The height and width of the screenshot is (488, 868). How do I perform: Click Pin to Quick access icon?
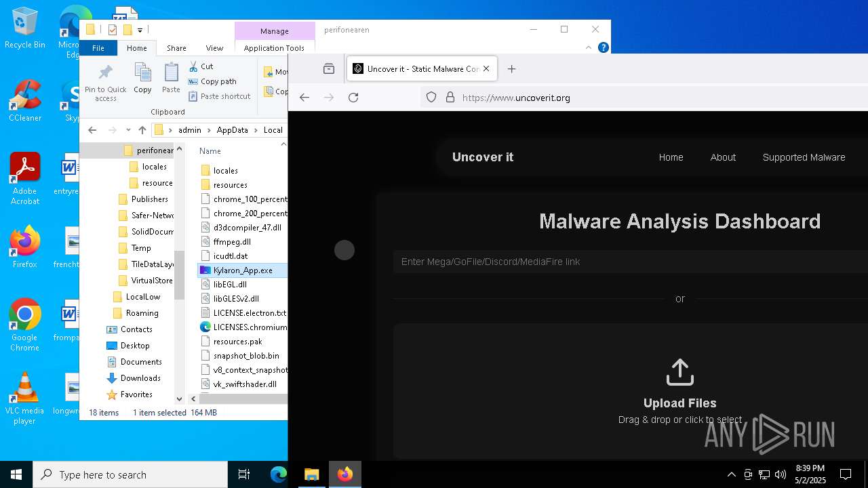[x=105, y=83]
